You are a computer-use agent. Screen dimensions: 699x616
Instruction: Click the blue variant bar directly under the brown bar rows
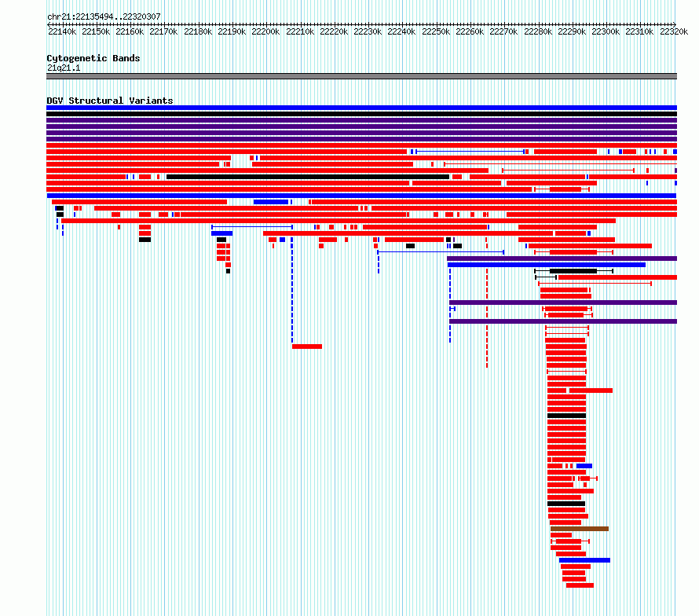coord(584,559)
